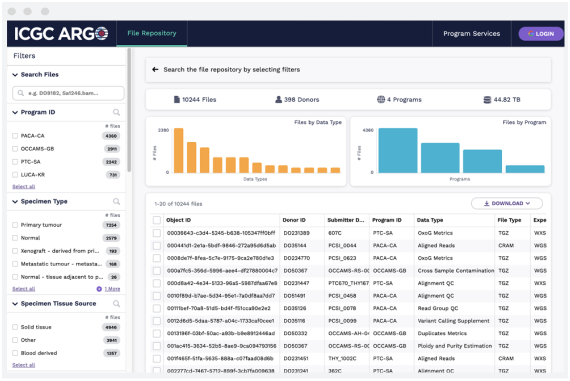570x381 pixels.
Task: Open the Program Services menu item
Action: (471, 34)
